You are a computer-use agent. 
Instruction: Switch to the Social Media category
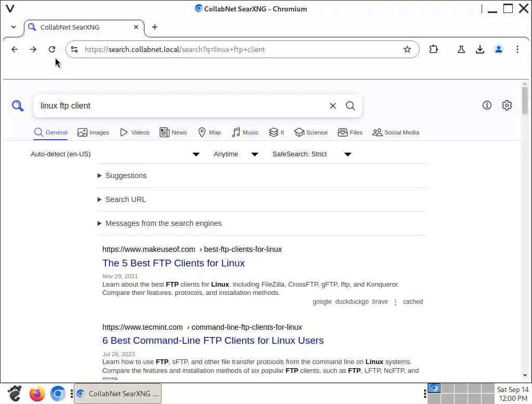[x=396, y=132]
